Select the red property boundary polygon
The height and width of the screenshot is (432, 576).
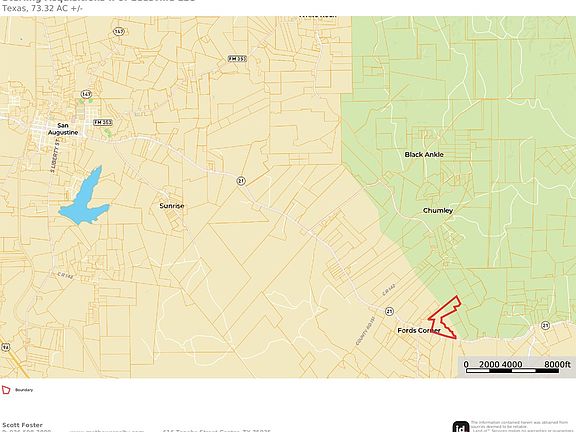tap(444, 318)
